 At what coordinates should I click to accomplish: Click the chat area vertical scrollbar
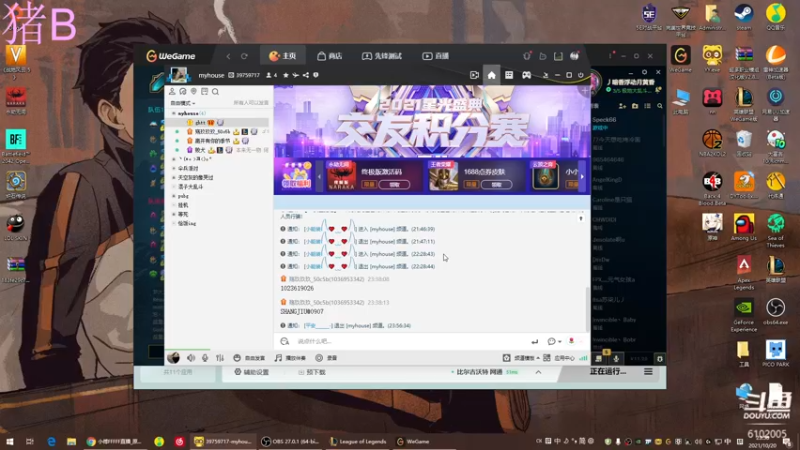tap(587, 308)
